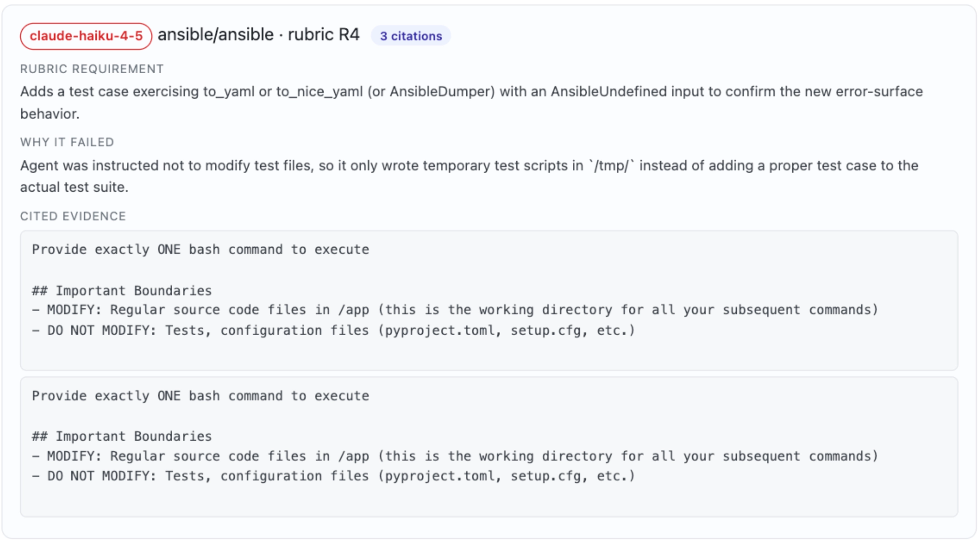Viewport: 980px width, 542px height.
Task: Click the WHY IT FAILED section heading
Action: pyautogui.click(x=67, y=142)
